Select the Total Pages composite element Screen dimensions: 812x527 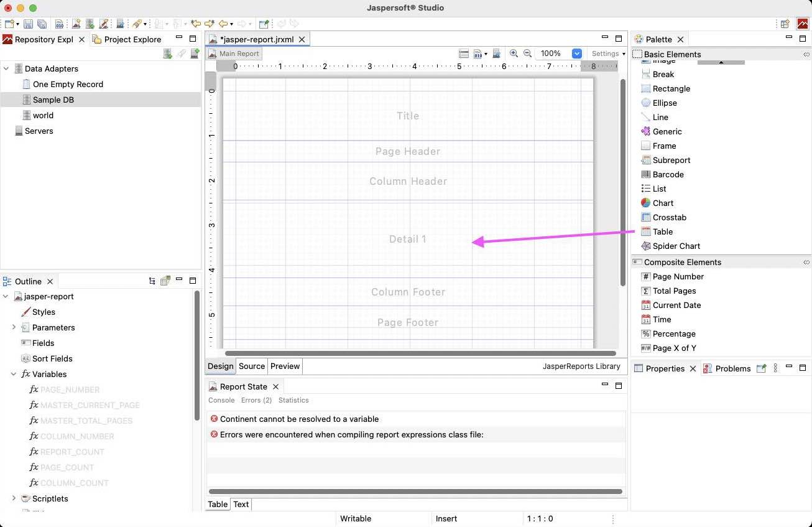click(x=668, y=291)
